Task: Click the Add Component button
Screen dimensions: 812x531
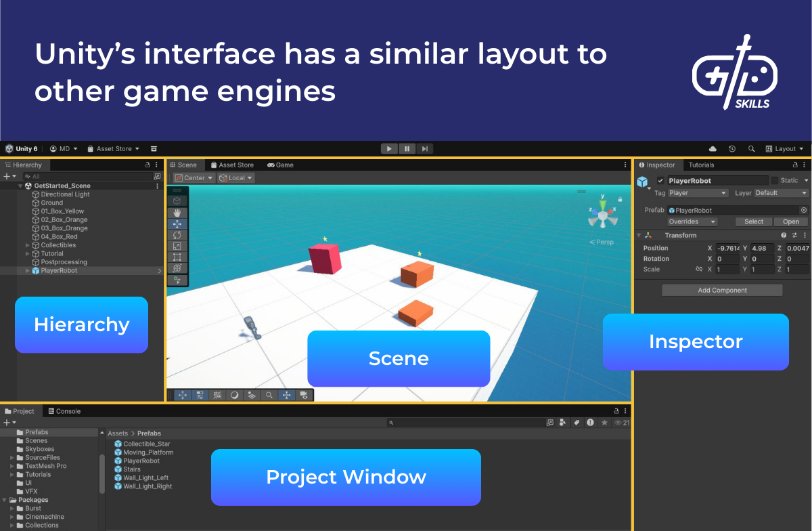Action: pyautogui.click(x=721, y=290)
